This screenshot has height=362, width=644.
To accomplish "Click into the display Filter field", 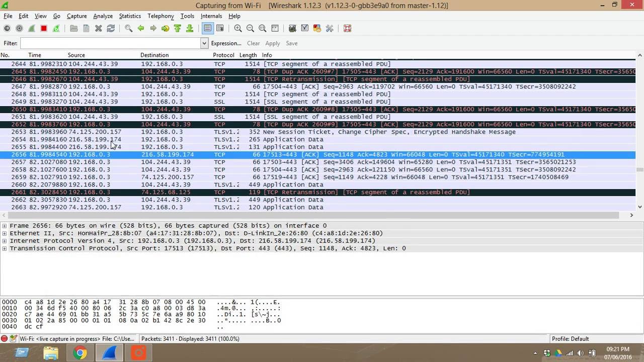I will click(x=111, y=43).
